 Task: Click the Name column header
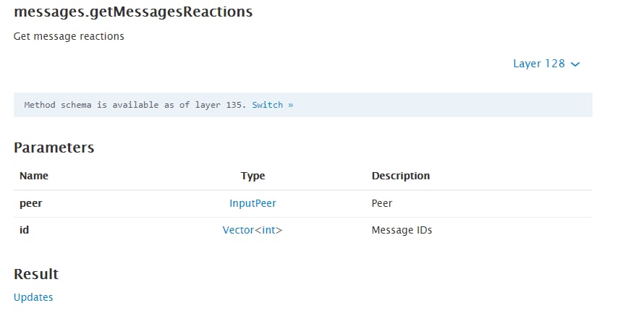pyautogui.click(x=34, y=176)
